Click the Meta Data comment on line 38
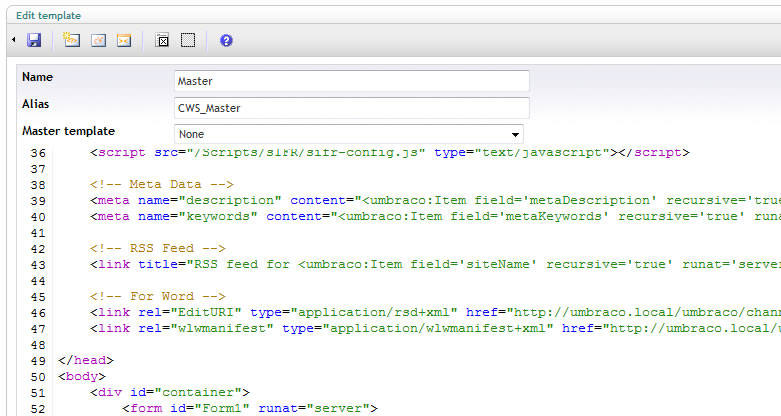The image size is (781, 416). pos(162,184)
